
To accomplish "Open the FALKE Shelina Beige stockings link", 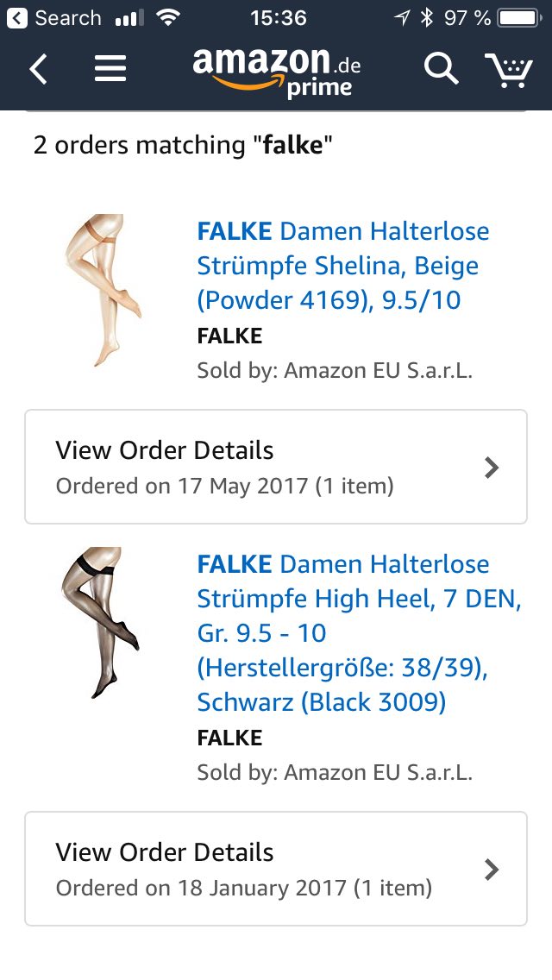I will (343, 266).
